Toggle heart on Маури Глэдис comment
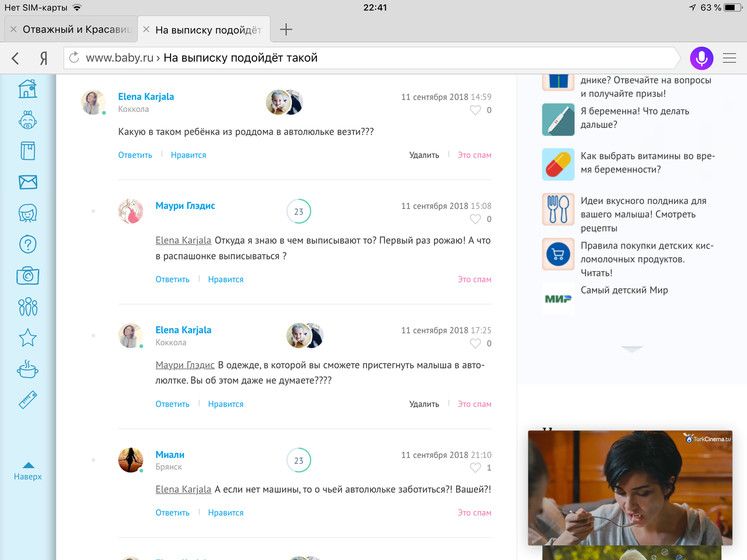 pyautogui.click(x=475, y=219)
